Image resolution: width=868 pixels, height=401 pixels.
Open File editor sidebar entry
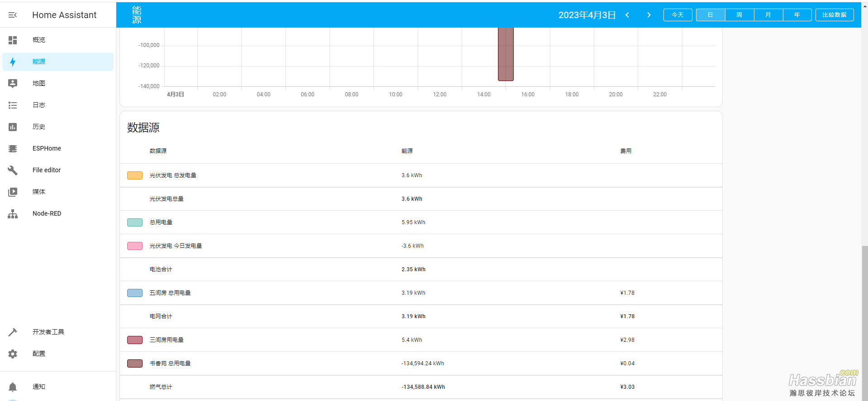(x=58, y=170)
